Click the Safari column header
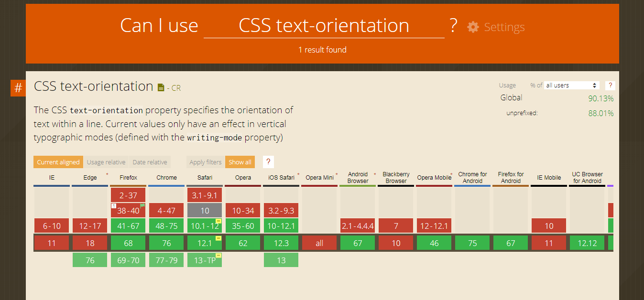 205,178
